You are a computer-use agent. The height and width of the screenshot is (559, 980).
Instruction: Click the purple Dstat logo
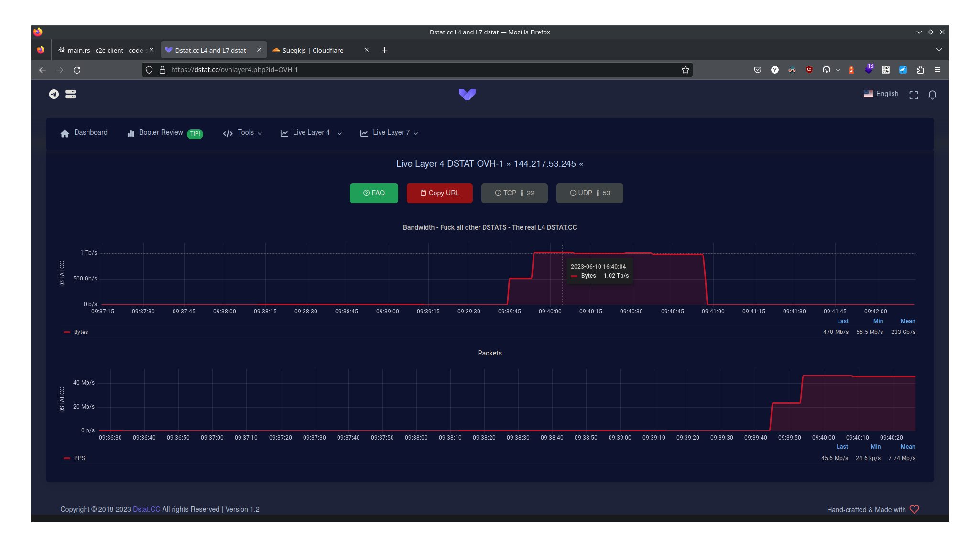(x=467, y=94)
